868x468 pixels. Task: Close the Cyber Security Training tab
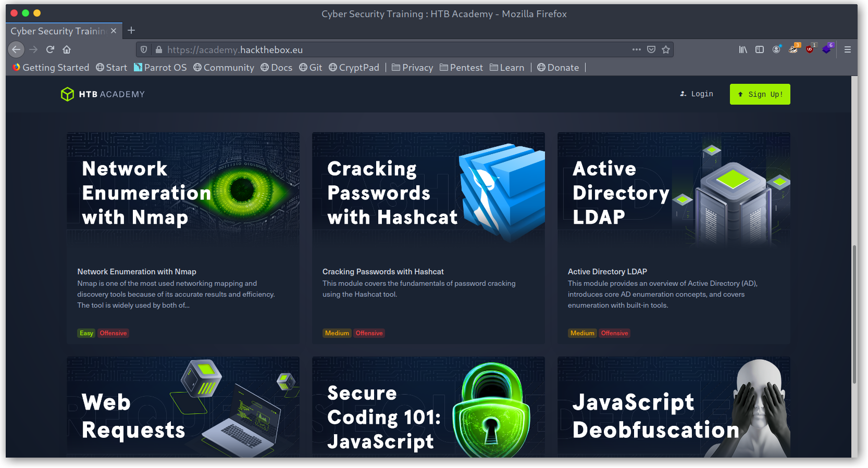pyautogui.click(x=114, y=31)
